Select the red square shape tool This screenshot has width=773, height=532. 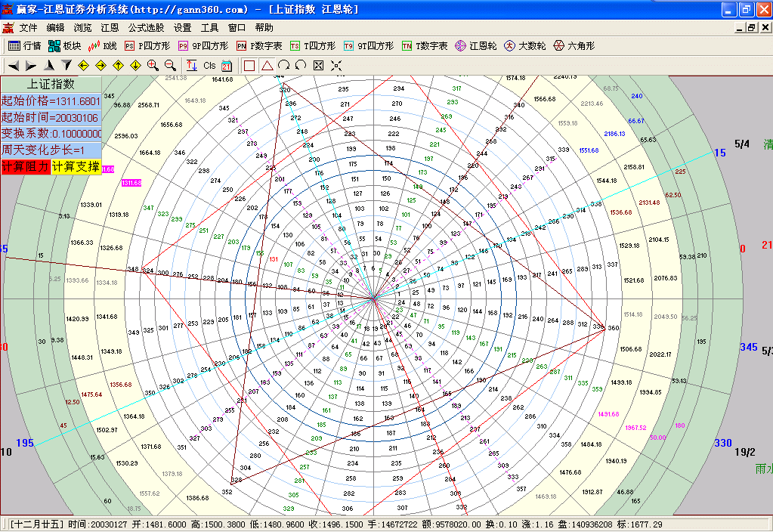coord(249,66)
